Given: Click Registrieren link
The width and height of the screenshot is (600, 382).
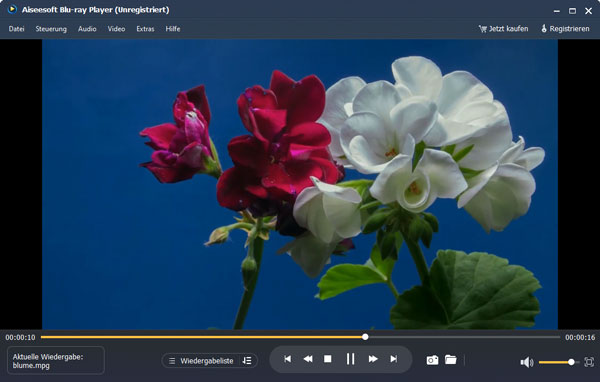Looking at the screenshot, I should (565, 29).
